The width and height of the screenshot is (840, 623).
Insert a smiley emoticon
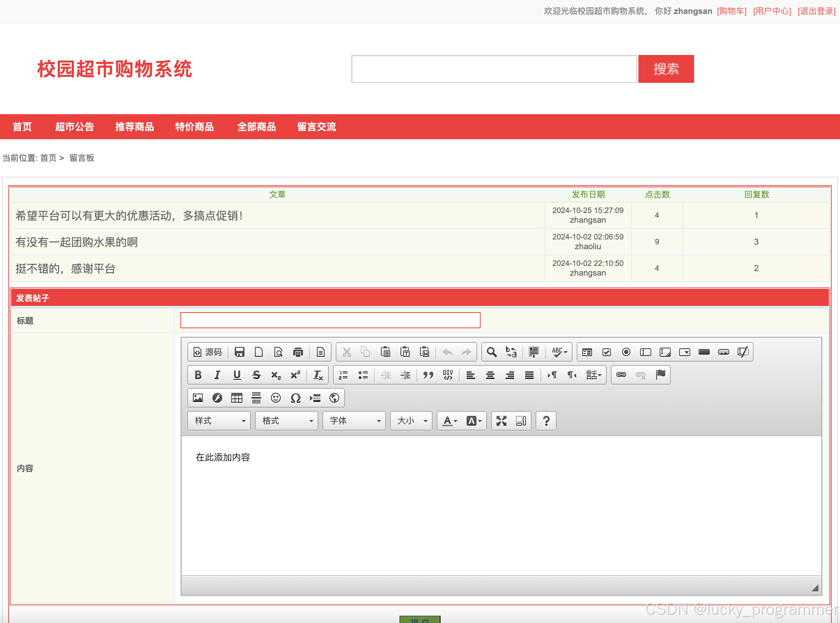pyautogui.click(x=276, y=398)
